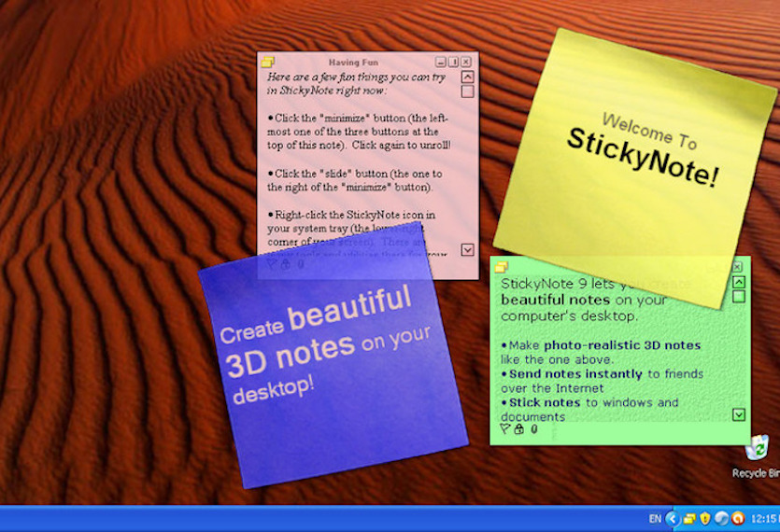Click 'Right-click the StickyNote icon in' bullet text
780x532 pixels.
[351, 215]
